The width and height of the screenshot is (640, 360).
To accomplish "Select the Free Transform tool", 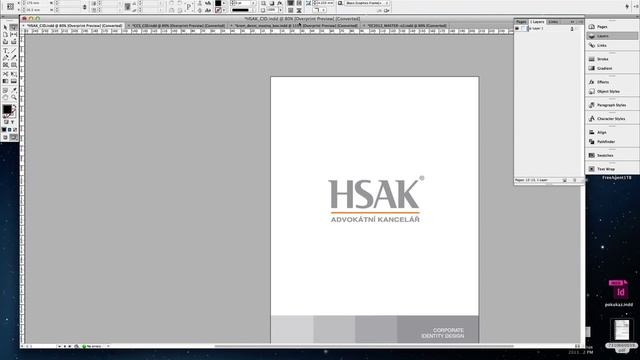I will point(13,74).
